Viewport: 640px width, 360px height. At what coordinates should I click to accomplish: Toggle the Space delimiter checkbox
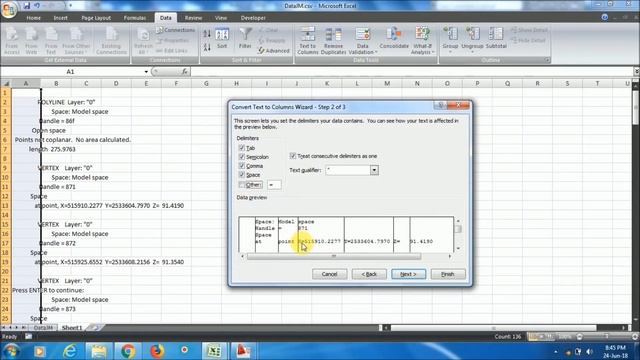[242, 175]
